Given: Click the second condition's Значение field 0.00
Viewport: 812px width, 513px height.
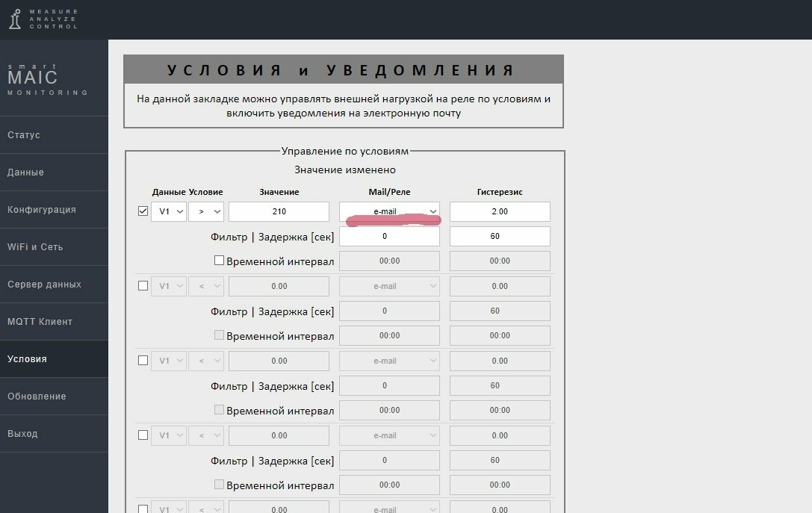Looking at the screenshot, I should coord(279,286).
